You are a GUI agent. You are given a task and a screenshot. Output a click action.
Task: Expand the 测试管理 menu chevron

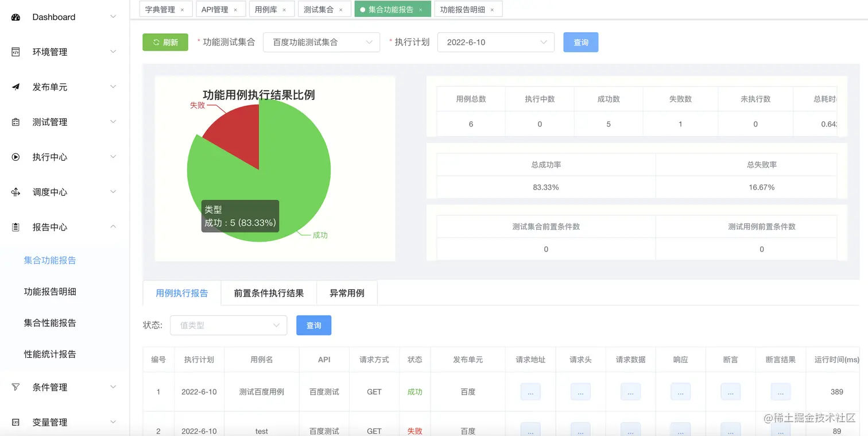click(113, 122)
